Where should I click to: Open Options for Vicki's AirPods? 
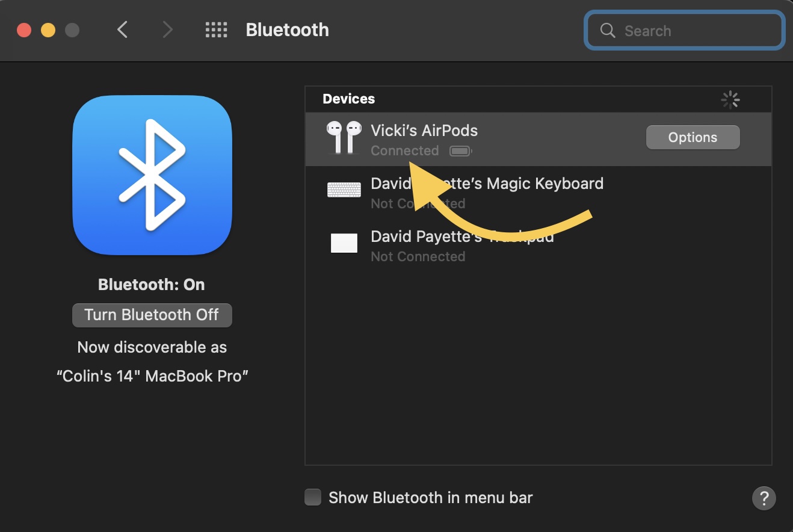tap(693, 137)
